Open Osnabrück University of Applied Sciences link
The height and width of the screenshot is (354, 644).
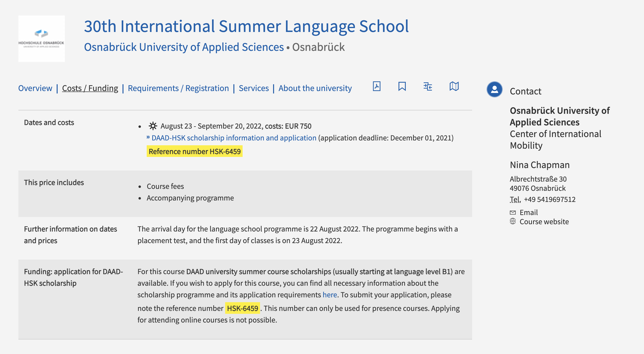[x=184, y=47]
